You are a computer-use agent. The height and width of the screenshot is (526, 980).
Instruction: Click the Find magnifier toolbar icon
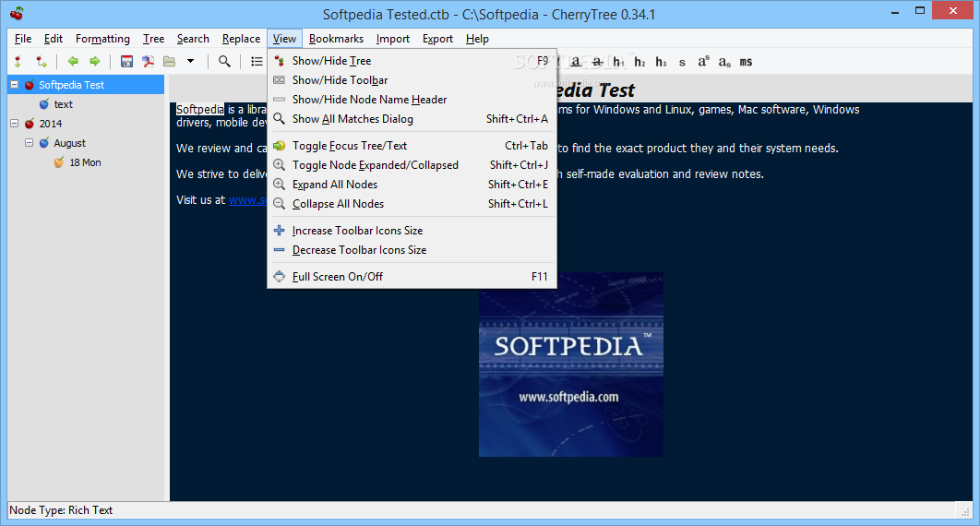point(224,61)
